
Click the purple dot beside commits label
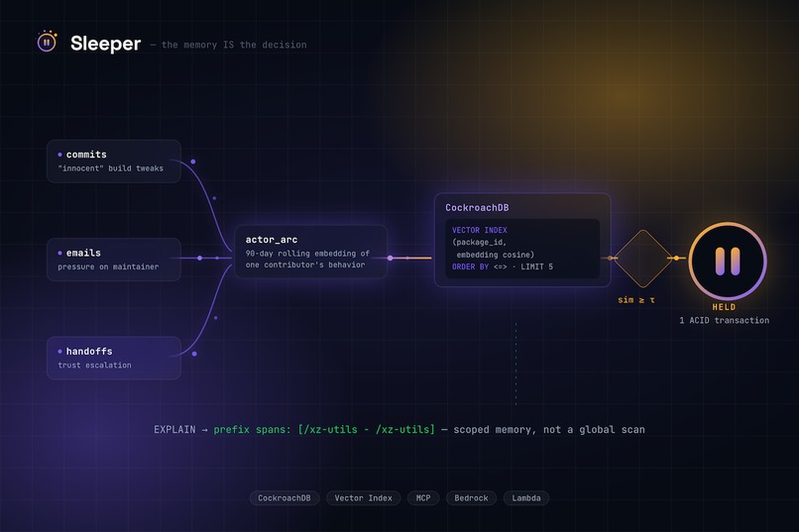[60, 155]
